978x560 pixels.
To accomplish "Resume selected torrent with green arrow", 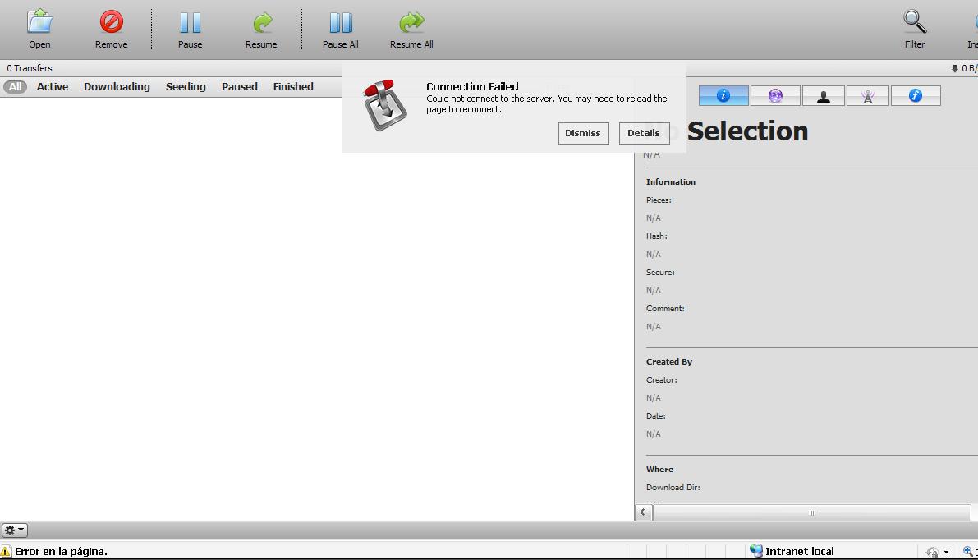I will (262, 22).
